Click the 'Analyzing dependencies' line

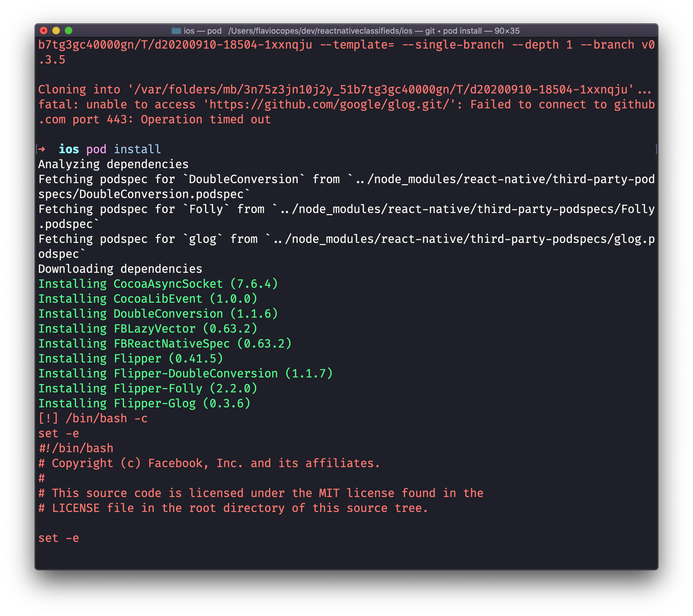pos(113,164)
